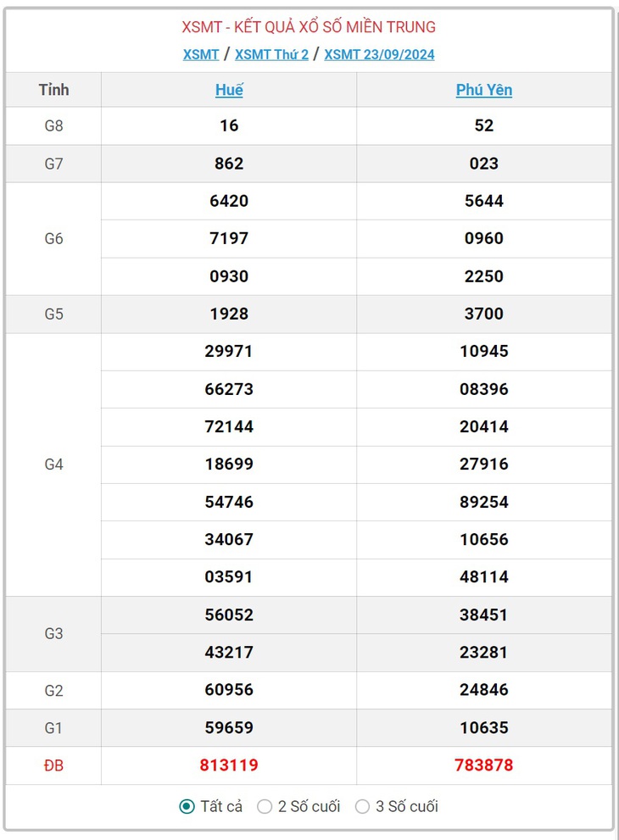Viewport: 619px width, 840px height.
Task: Click the page title "KẾT QUẢ XỔ SỐ MIỀN TRUNG"
Action: tap(335, 27)
